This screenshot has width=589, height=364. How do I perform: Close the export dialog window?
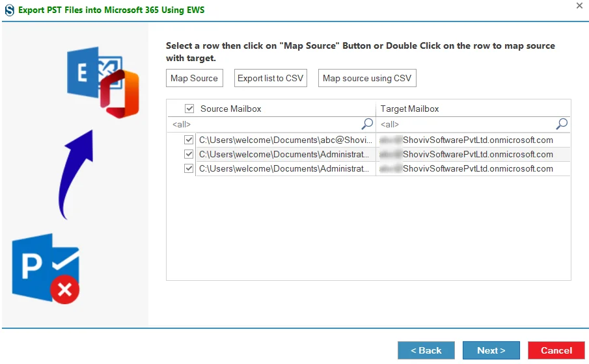579,6
